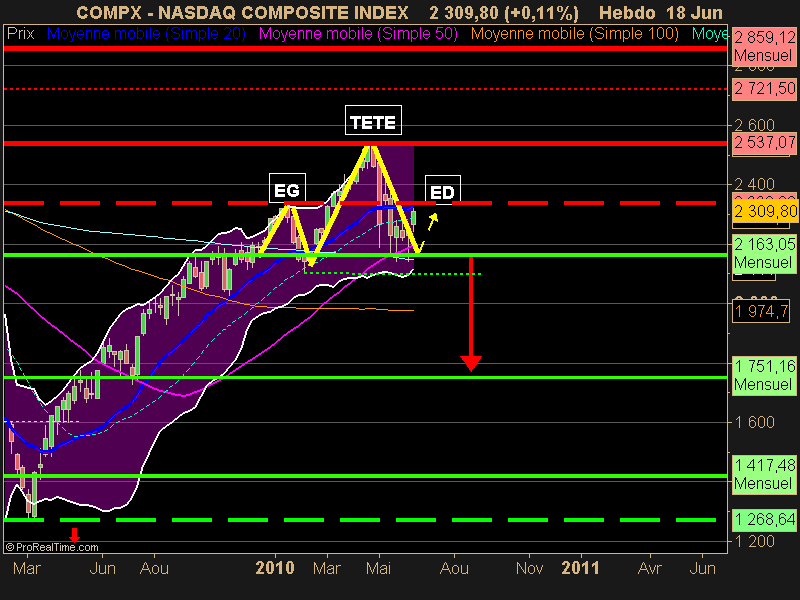Click the COMPX - NASDAQ COMPOSITE INDEX title
The height and width of the screenshot is (600, 800).
point(242,12)
